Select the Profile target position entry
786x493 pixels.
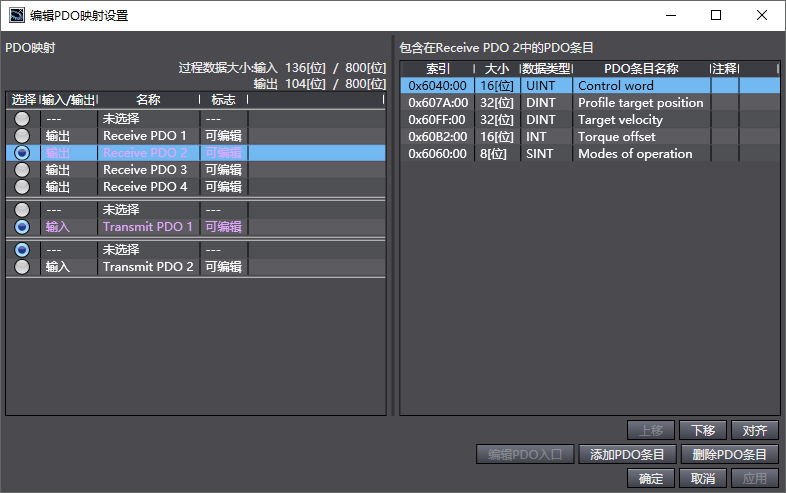pyautogui.click(x=640, y=103)
